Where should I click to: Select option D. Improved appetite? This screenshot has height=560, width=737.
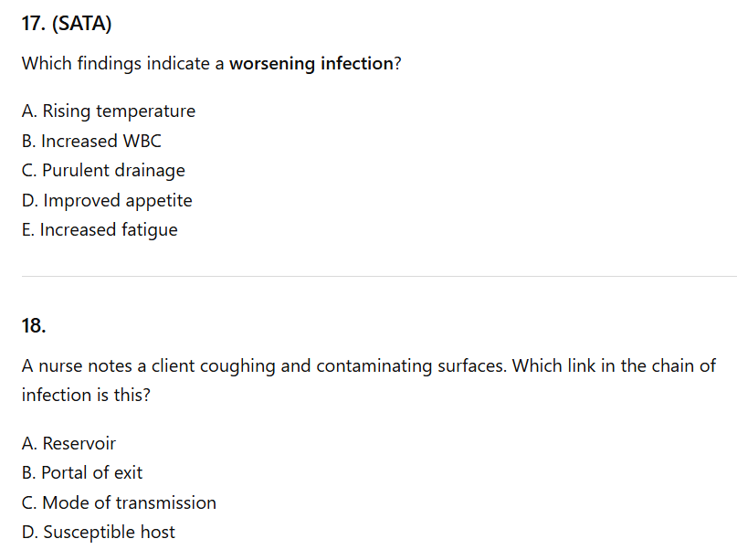pos(107,200)
